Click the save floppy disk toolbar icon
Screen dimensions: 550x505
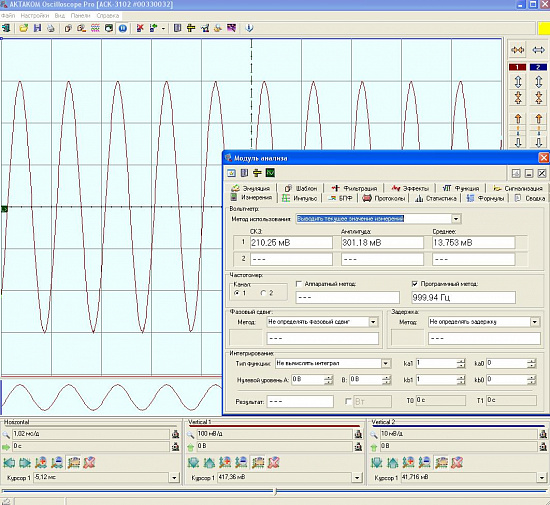(x=37, y=28)
